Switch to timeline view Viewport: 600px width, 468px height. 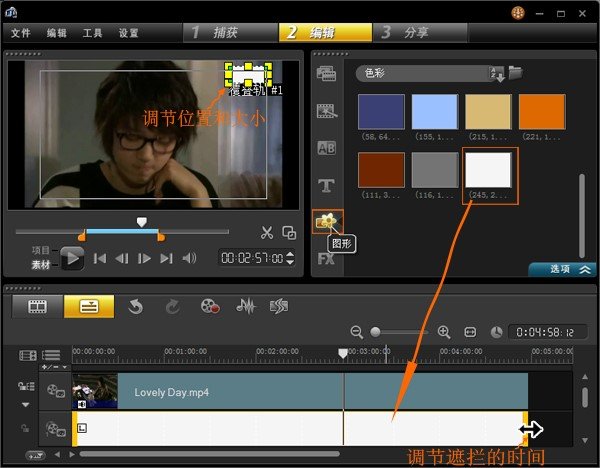[x=89, y=306]
